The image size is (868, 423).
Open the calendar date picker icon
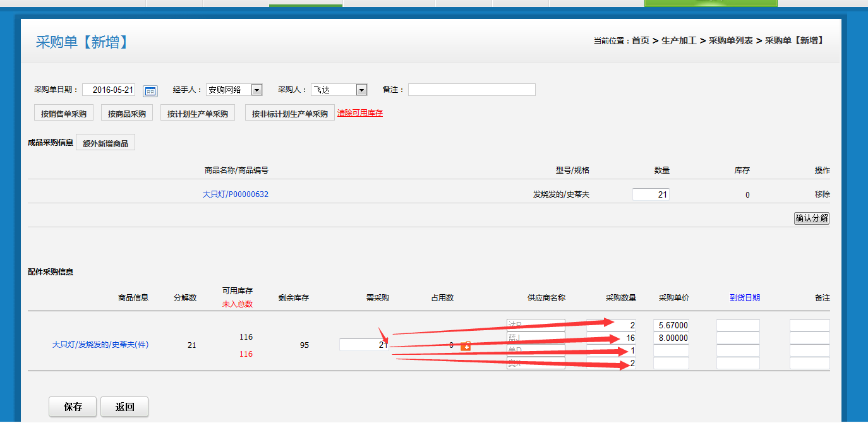(150, 90)
